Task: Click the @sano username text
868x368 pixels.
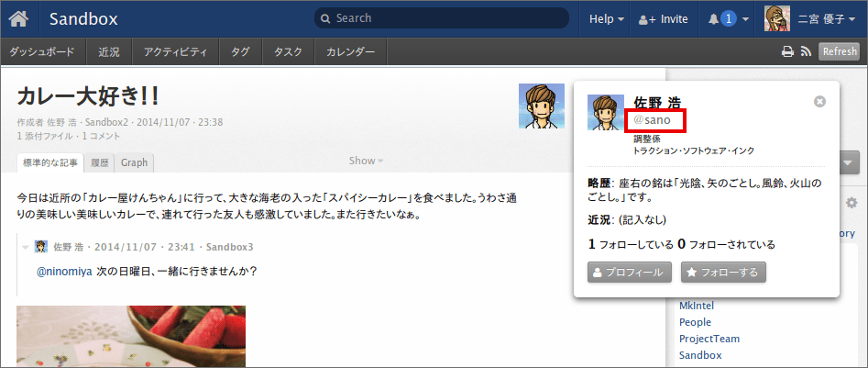Action: pyautogui.click(x=652, y=119)
